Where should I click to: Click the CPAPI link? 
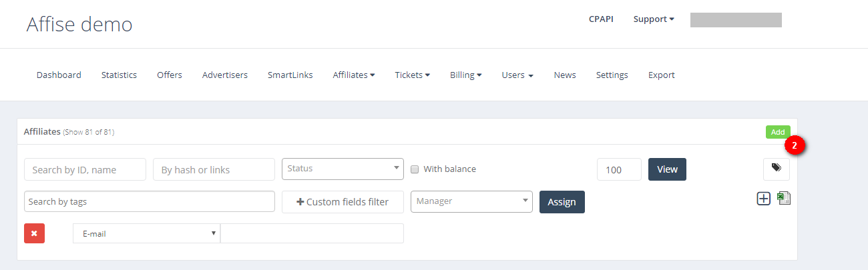point(601,19)
